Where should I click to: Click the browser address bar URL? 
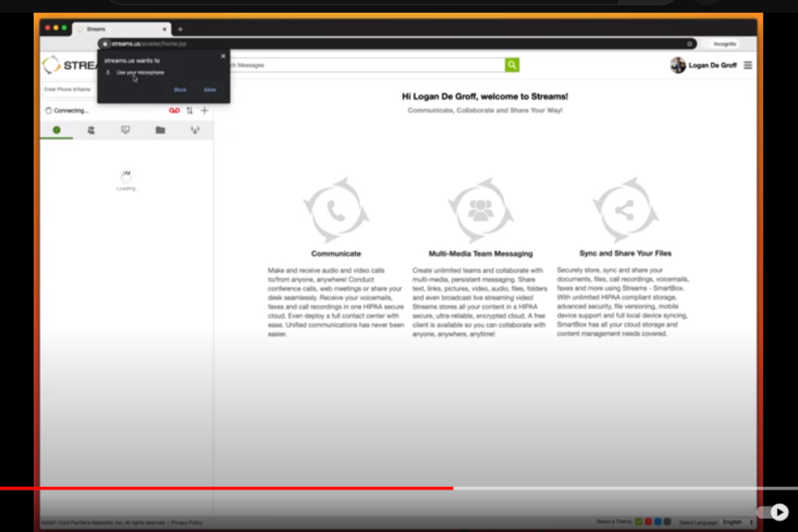point(149,44)
